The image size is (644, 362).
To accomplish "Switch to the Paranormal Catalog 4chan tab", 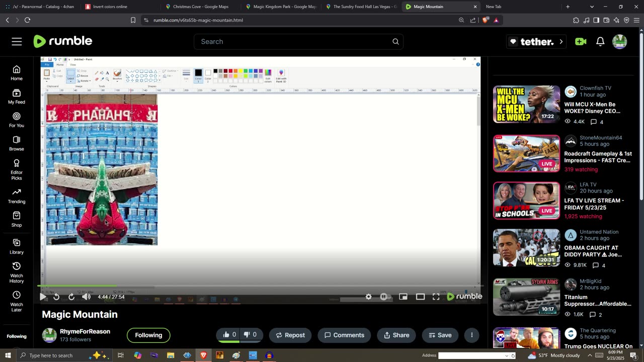I will coord(39,7).
